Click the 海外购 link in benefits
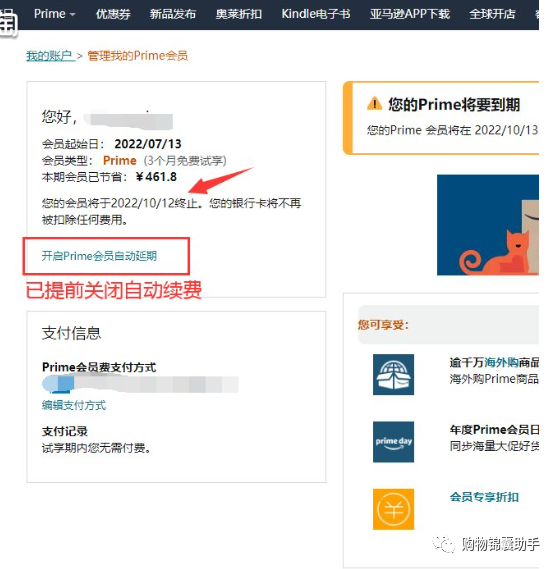 coord(501,362)
